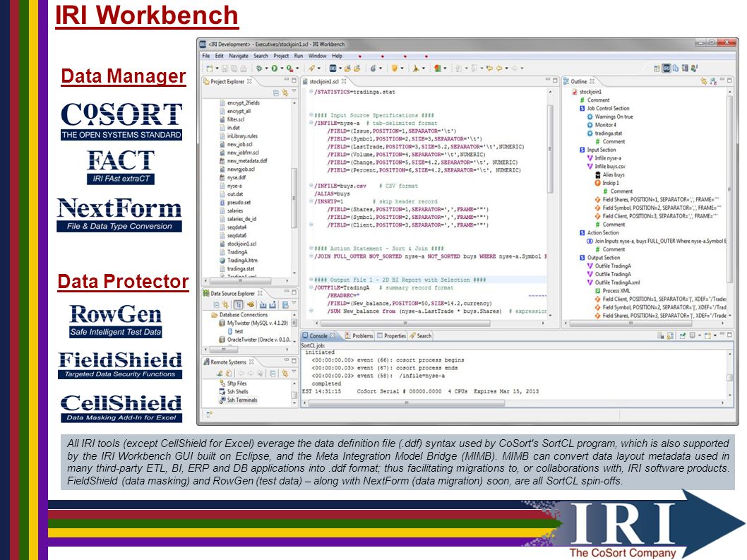Toggle the active IRI perspective button
The height and width of the screenshot is (560, 747).
[x=667, y=68]
